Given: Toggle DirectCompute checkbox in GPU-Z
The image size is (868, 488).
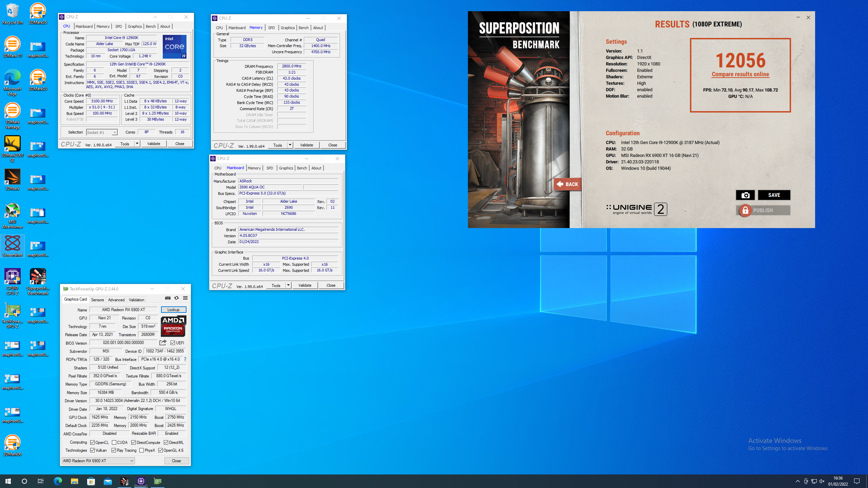Looking at the screenshot, I should (x=133, y=442).
